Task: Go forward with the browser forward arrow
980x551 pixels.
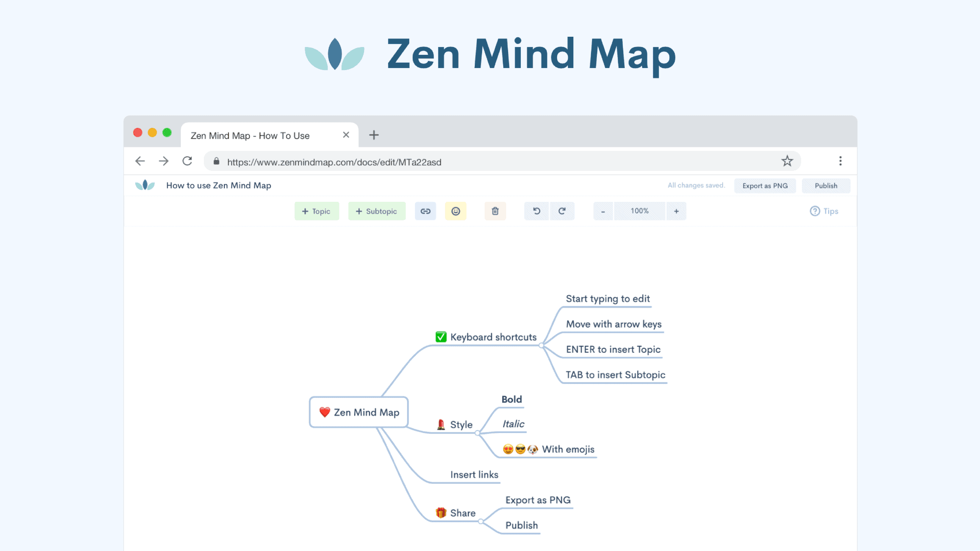Action: (x=164, y=161)
